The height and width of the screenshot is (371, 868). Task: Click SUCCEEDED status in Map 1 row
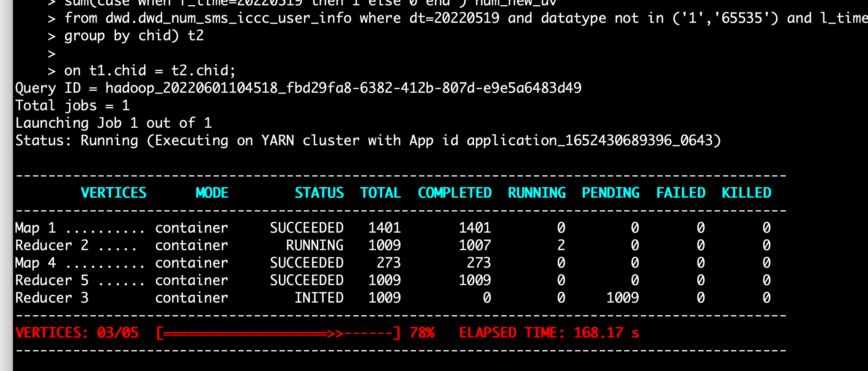point(307,228)
